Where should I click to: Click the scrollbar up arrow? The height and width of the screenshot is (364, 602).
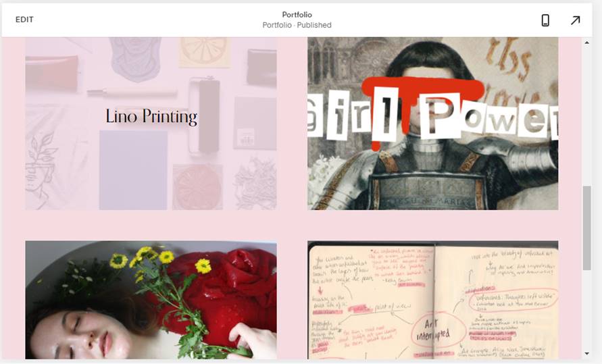(586, 43)
